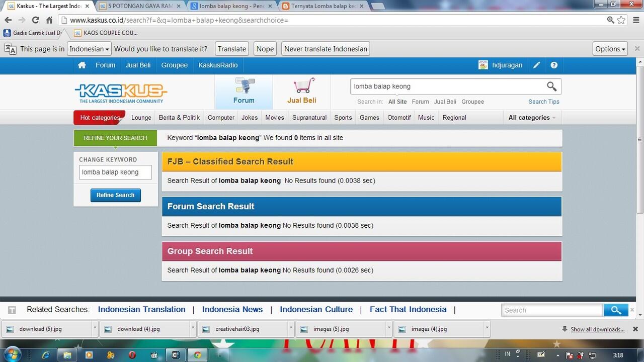Go back with browser back arrow
644x362 pixels.
9,20
